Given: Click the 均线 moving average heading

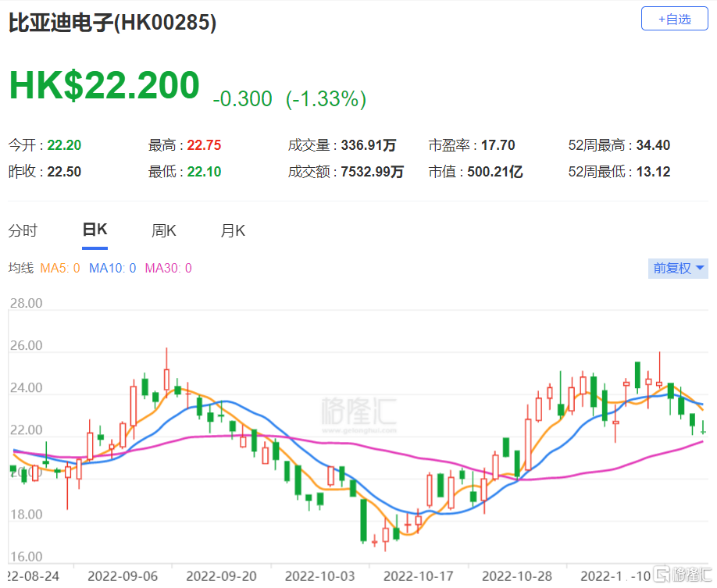Looking at the screenshot, I should tap(21, 268).
